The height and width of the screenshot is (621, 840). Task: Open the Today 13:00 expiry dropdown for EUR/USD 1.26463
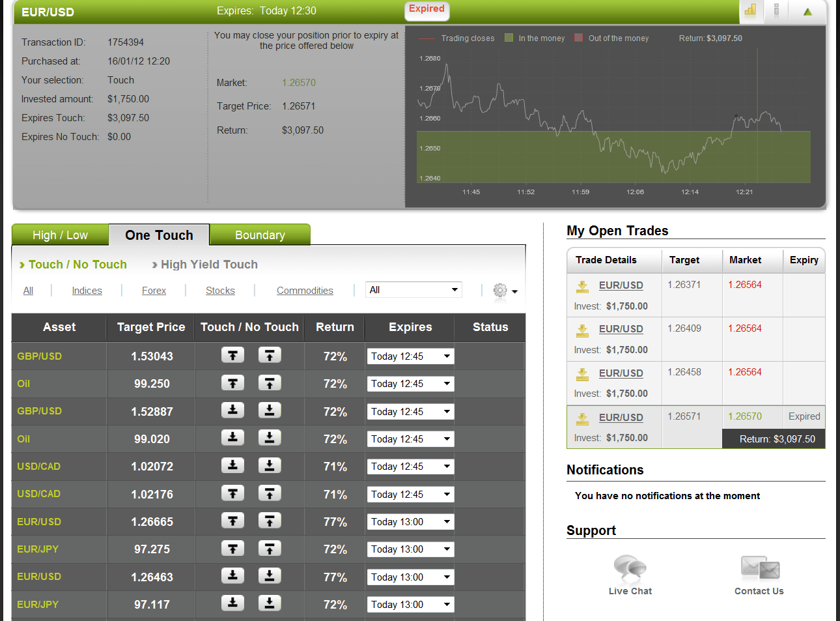(x=410, y=577)
